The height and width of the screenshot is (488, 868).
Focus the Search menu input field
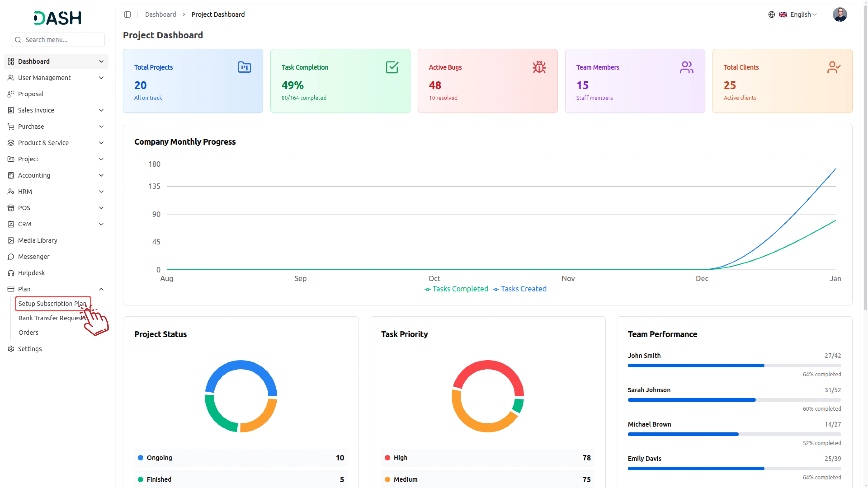click(x=58, y=40)
